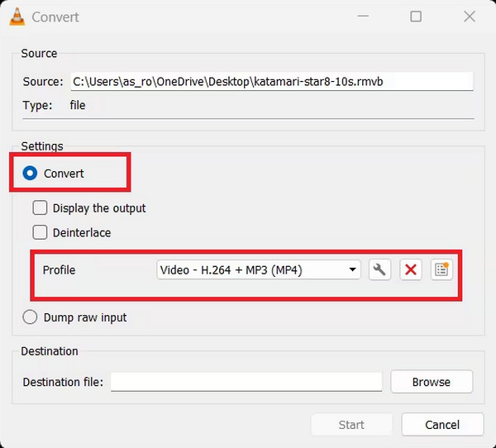Open the Profile dropdown Video - H.264 + MP3 (MP4)
The height and width of the screenshot is (448, 496).
tap(259, 270)
